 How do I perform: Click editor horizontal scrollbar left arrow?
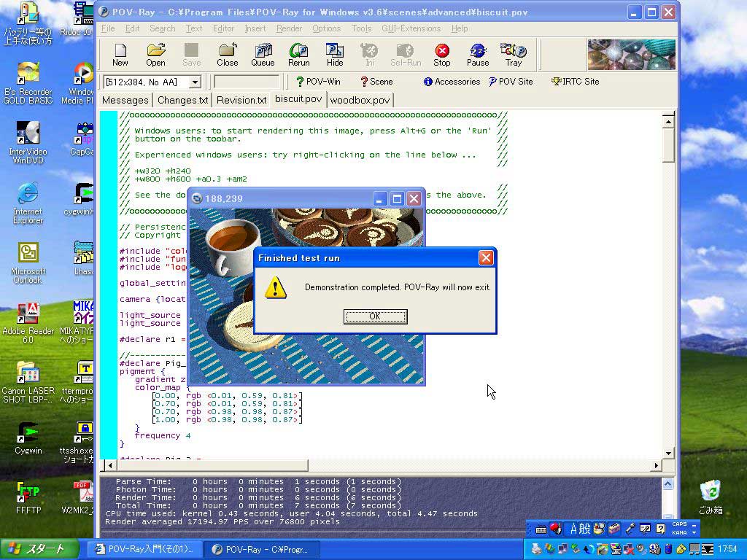point(110,465)
